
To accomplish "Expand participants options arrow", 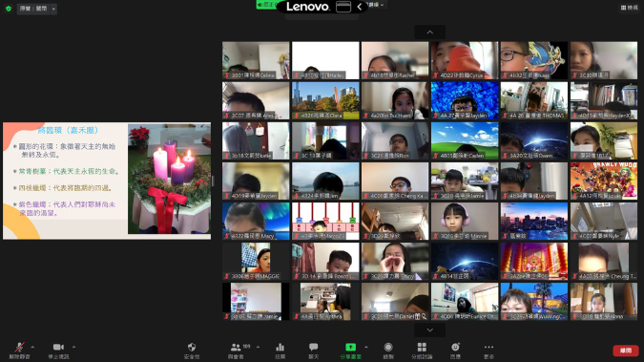I will 258,347.
